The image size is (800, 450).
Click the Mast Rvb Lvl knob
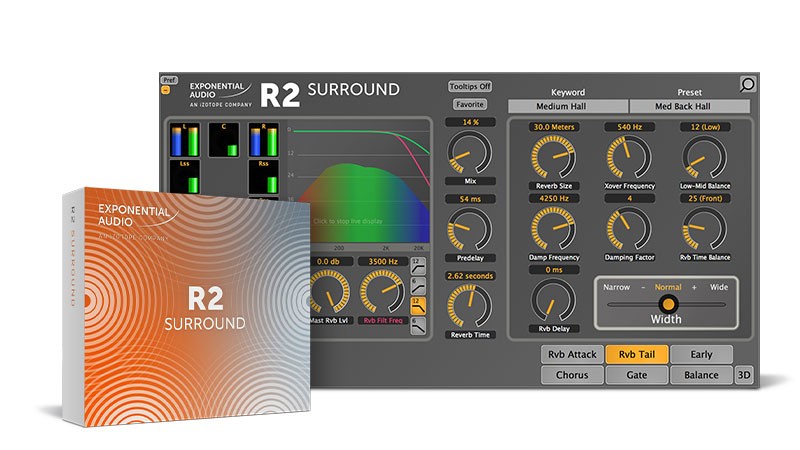[330, 292]
